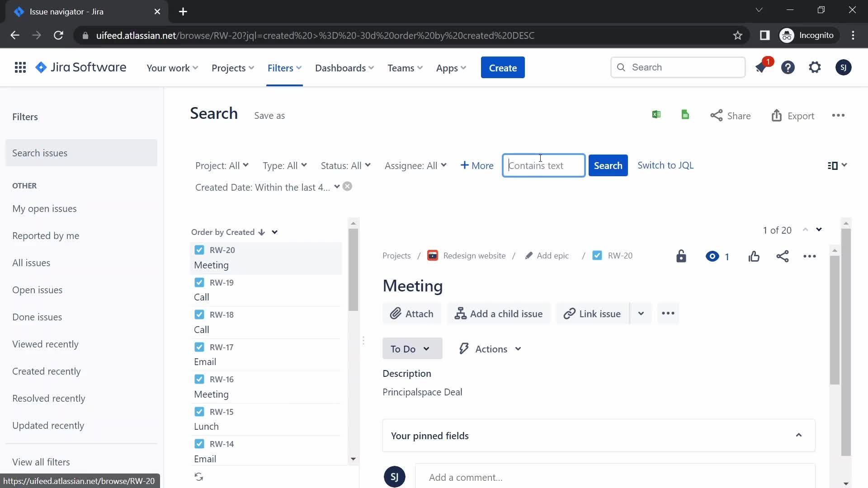The width and height of the screenshot is (868, 488).
Task: Add a child issue
Action: pos(498,314)
